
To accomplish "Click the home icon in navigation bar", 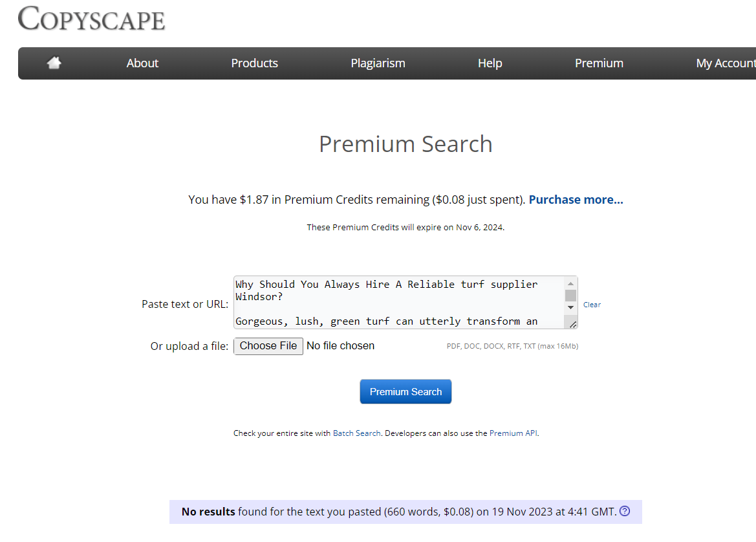I will (x=54, y=63).
